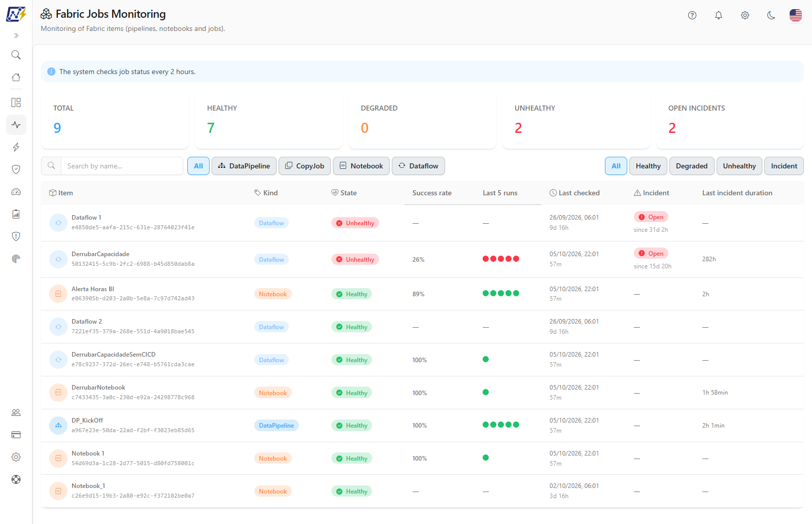Click Open incident badge for DerrubarCapacidade
This screenshot has height=524, width=812.
coord(651,253)
